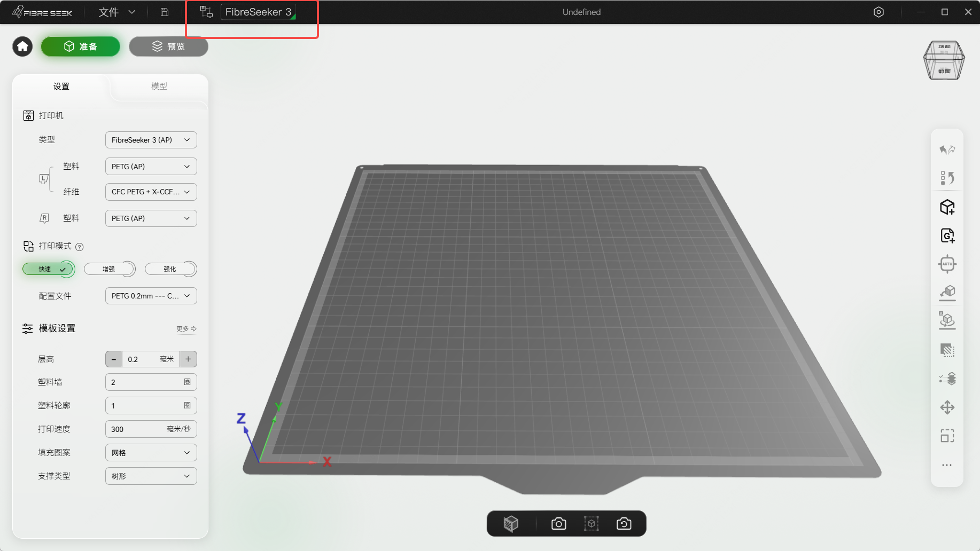The height and width of the screenshot is (551, 980).
Task: Switch to the 模型 panel tab
Action: 159,86
